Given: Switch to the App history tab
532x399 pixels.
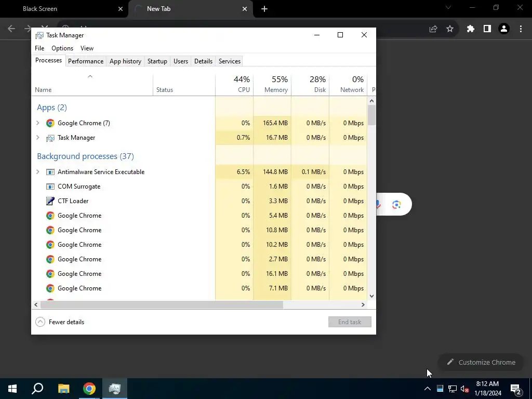Looking at the screenshot, I should [125, 61].
